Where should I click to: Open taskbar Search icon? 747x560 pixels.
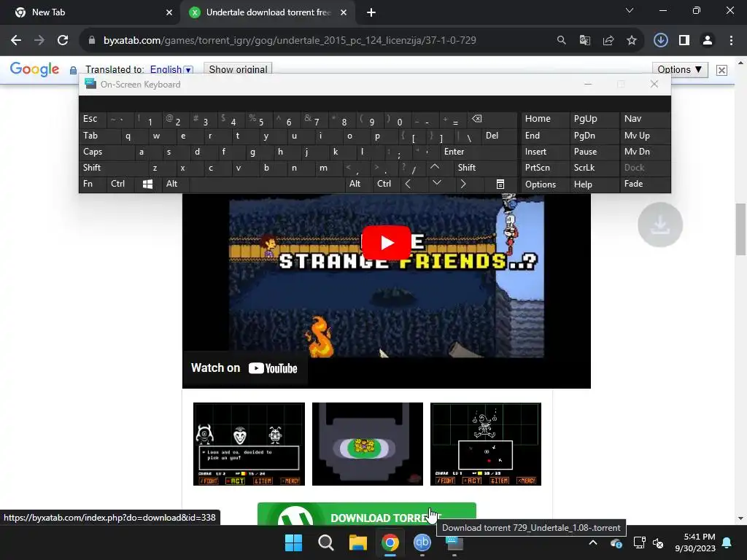pyautogui.click(x=326, y=542)
